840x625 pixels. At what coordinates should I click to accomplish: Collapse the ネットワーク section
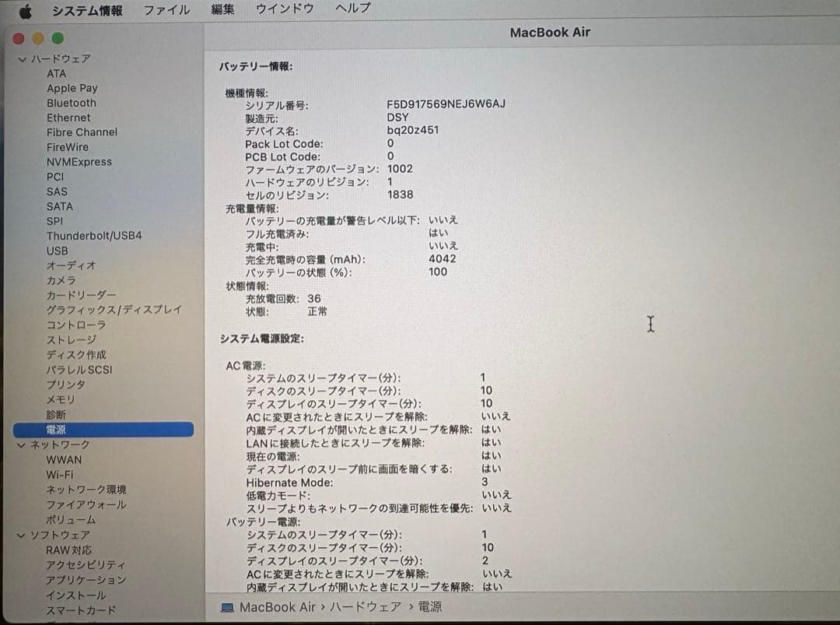[20, 444]
